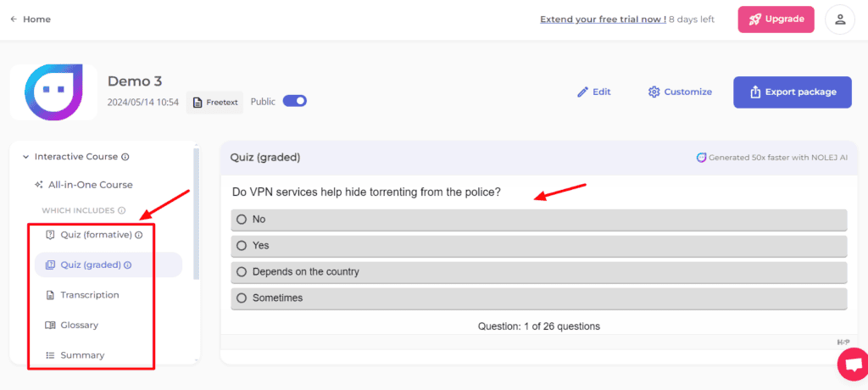Click the sidebar vertical scrollbar
Viewport: 868px width, 390px height.
coord(197,212)
